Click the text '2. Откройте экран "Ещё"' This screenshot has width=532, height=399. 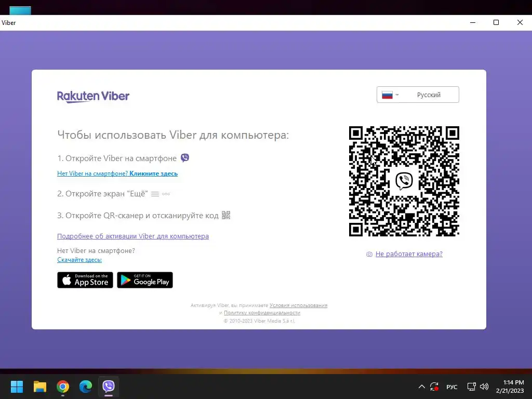coord(102,194)
